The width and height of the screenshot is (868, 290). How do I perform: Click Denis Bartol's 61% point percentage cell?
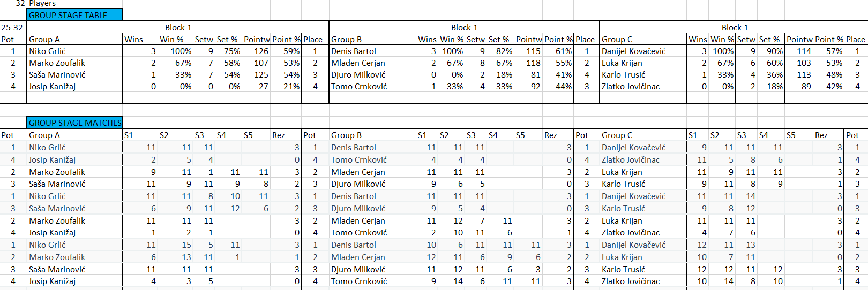coord(558,51)
